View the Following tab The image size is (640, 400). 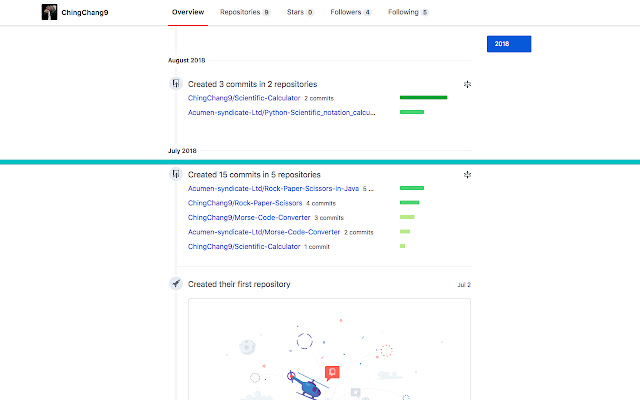pos(409,13)
